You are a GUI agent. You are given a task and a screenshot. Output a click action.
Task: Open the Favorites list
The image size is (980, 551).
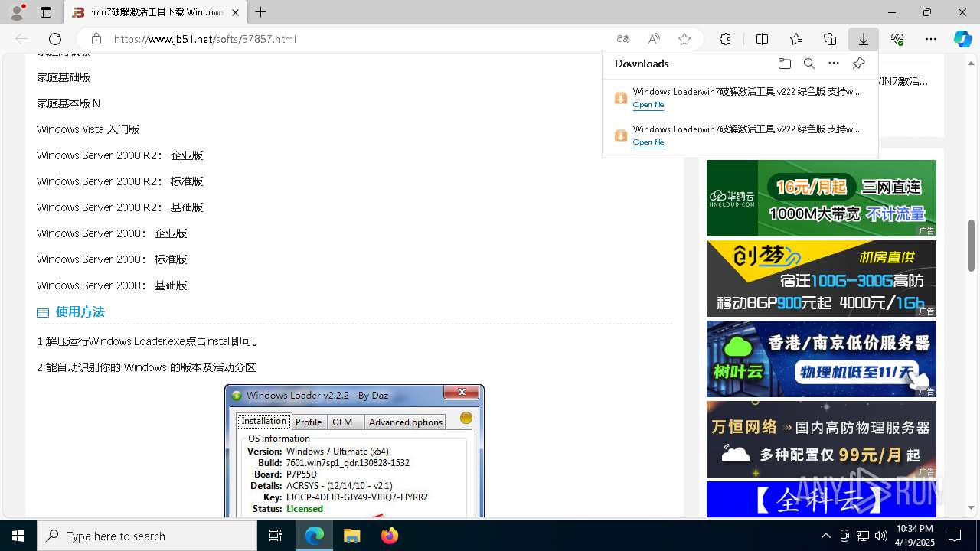[x=796, y=39]
